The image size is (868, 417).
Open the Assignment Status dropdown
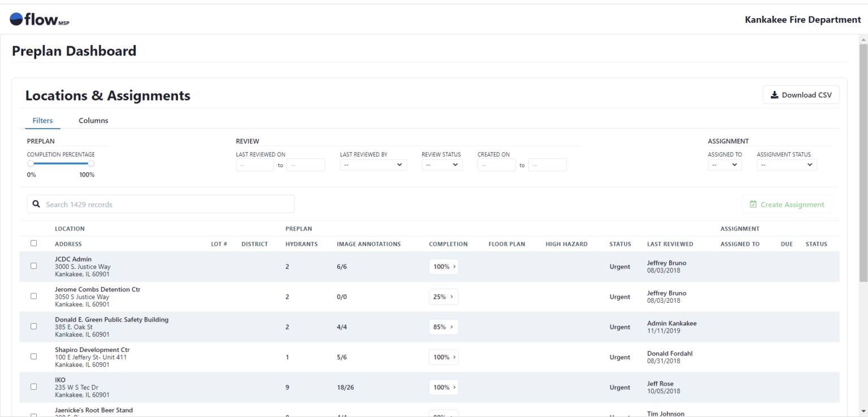coord(787,164)
